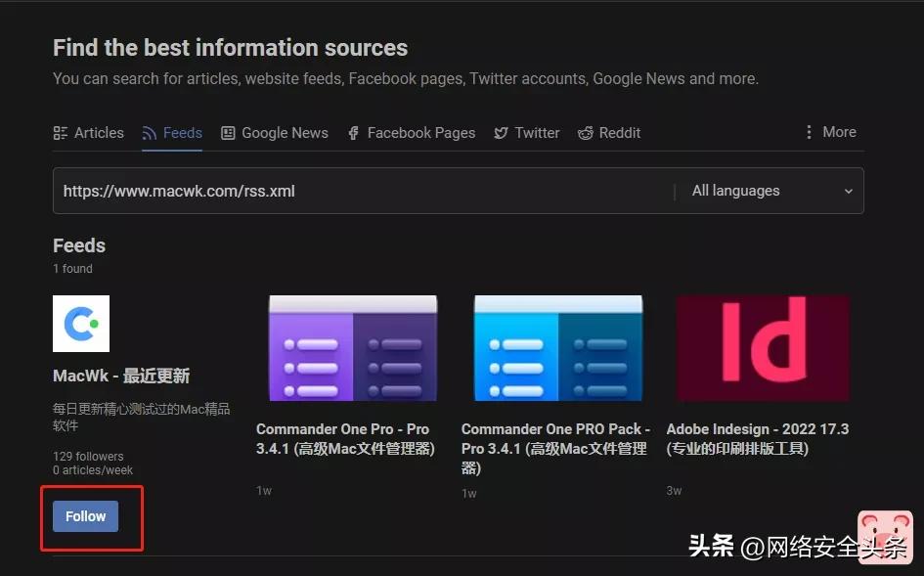Click the MacWk feed logo
The width and height of the screenshot is (924, 576).
pos(81,323)
